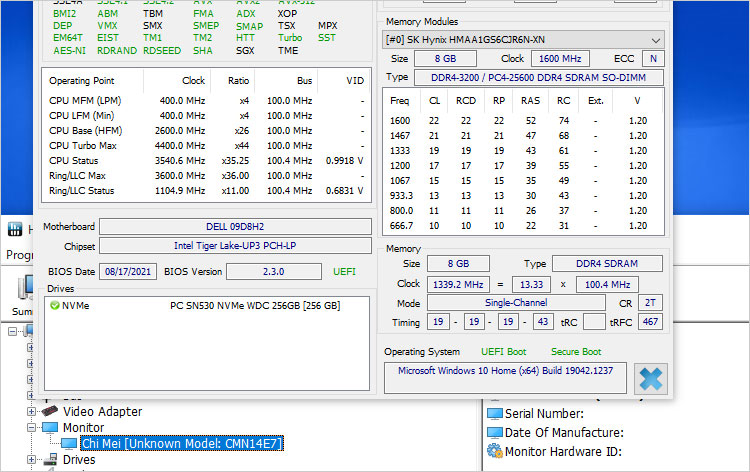750x472 pixels.
Task: Click the Video Adapter card icon
Action: 49,411
